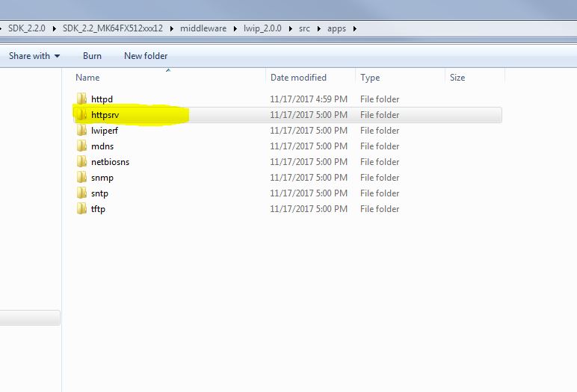Click httpd date 11/17/2017 4:59 PM

pos(309,99)
